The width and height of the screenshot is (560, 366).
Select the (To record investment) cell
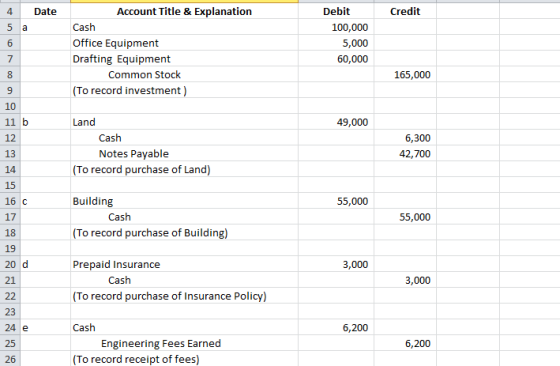[x=184, y=90]
